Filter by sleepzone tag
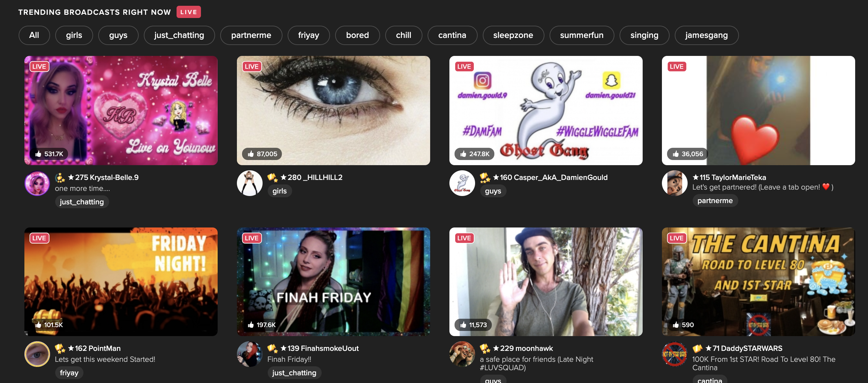Image resolution: width=868 pixels, height=383 pixels. [513, 35]
